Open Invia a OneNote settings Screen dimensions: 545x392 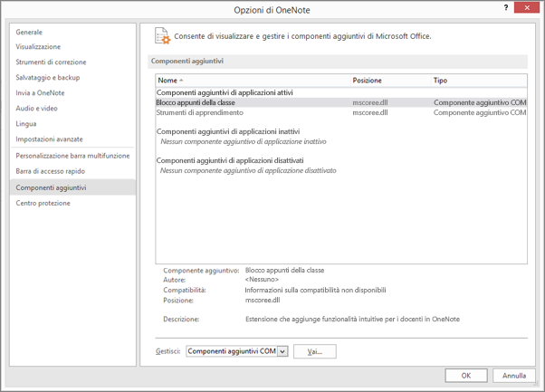(40, 92)
